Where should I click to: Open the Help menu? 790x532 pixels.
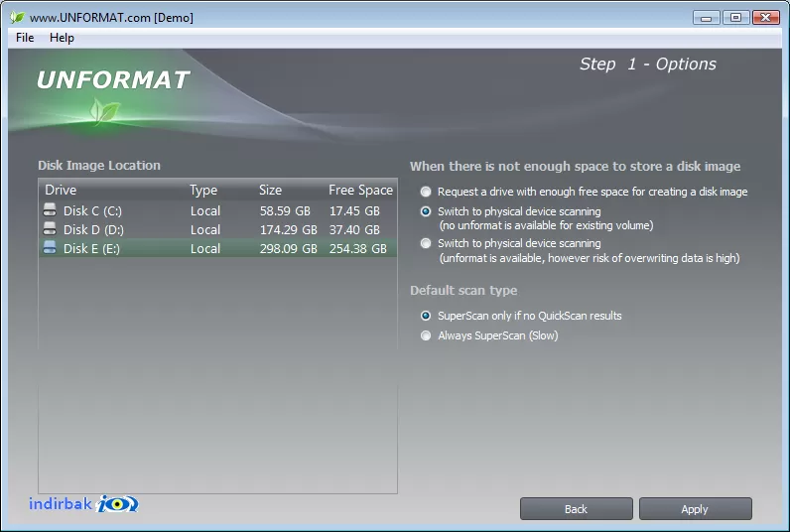point(62,38)
